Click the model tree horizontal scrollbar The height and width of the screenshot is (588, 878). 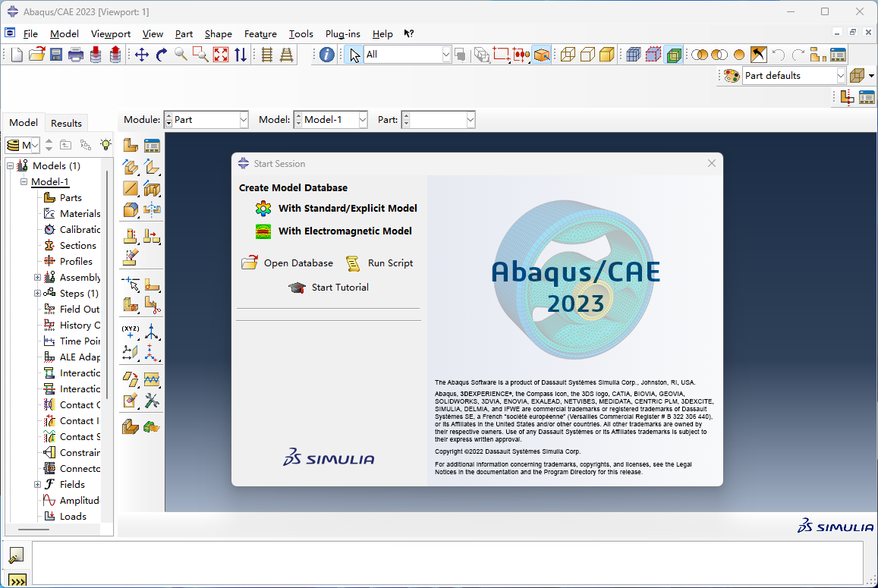pyautogui.click(x=33, y=530)
